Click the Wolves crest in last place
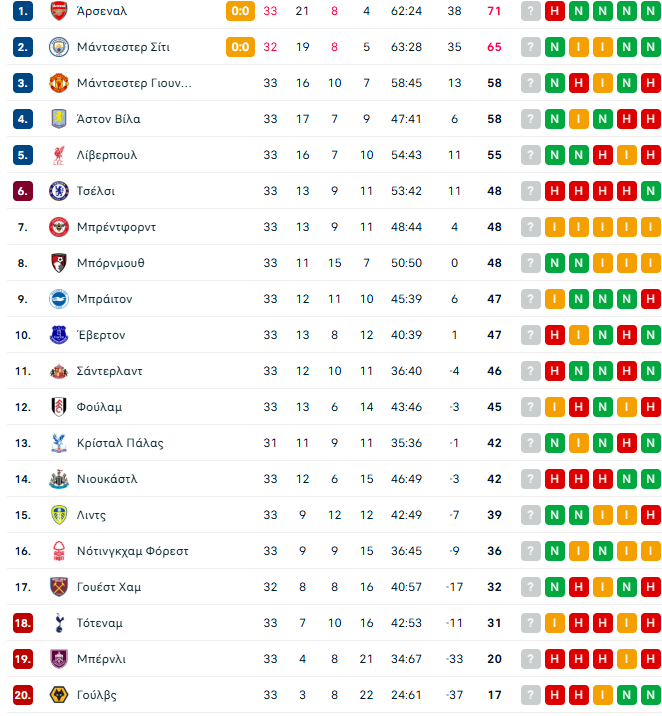662x716 pixels. 58,695
